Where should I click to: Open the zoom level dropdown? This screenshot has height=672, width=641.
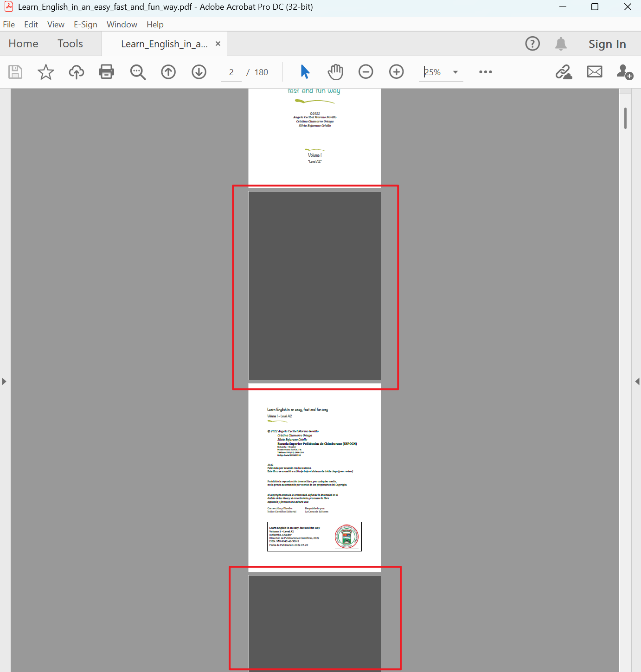coord(455,72)
